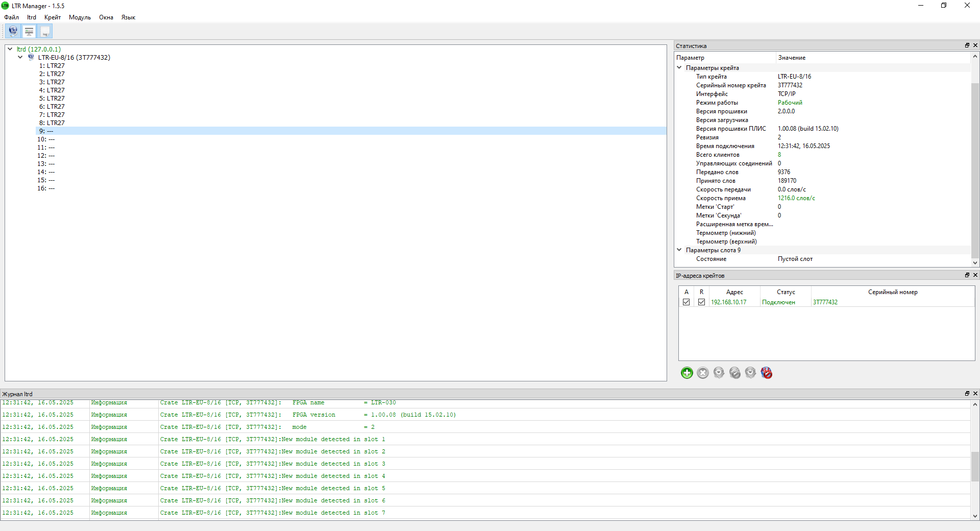Viewport: 980px width, 531px height.
Task: Click the disconnect crate by IP icon
Action: pyautogui.click(x=734, y=373)
